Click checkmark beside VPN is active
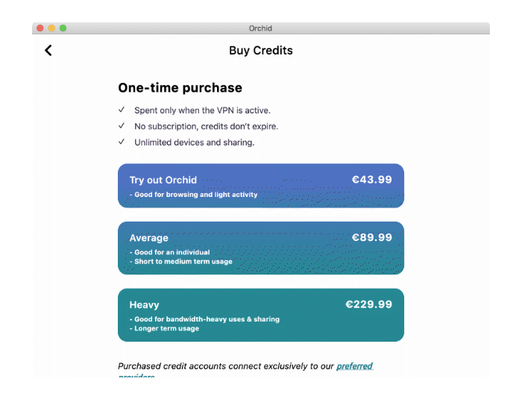 [122, 110]
